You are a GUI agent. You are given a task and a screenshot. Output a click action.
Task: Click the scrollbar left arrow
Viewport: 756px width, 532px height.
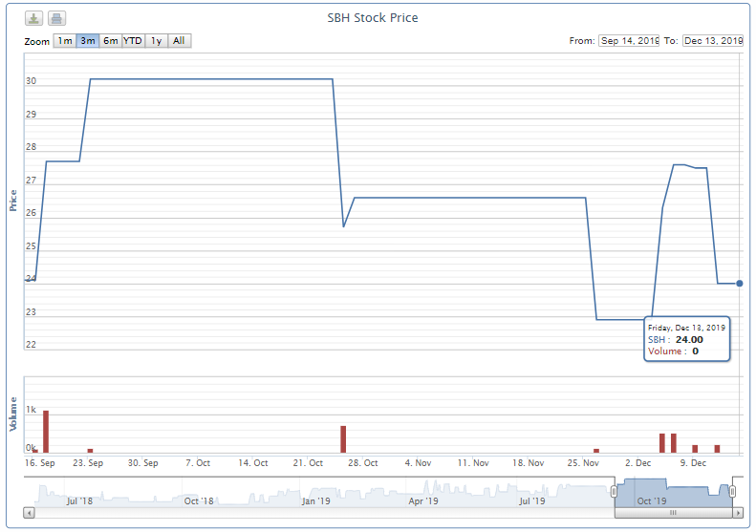29,513
